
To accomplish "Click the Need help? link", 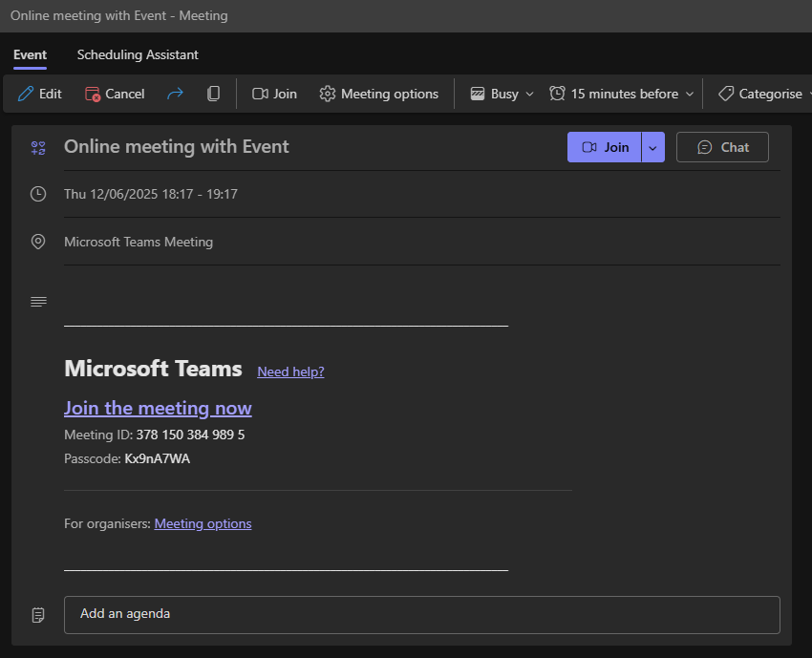I will coord(290,371).
